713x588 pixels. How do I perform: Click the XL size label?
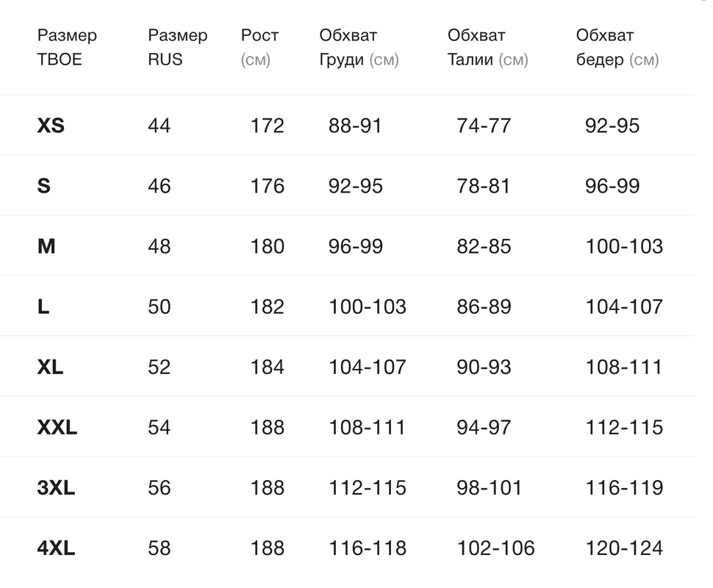(50, 367)
